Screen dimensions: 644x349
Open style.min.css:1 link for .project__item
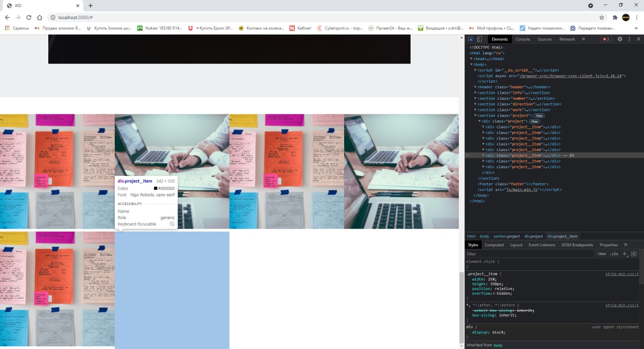(x=621, y=274)
